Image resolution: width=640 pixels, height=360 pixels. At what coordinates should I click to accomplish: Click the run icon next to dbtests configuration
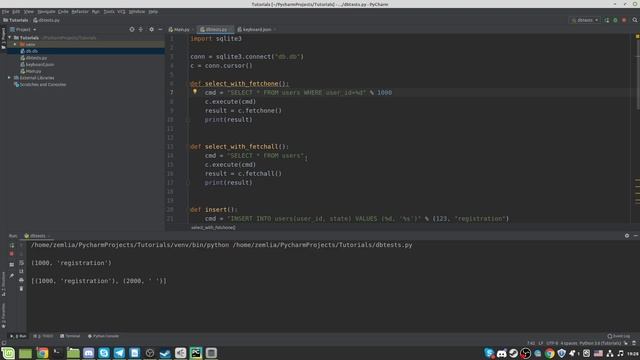pyautogui.click(x=607, y=20)
